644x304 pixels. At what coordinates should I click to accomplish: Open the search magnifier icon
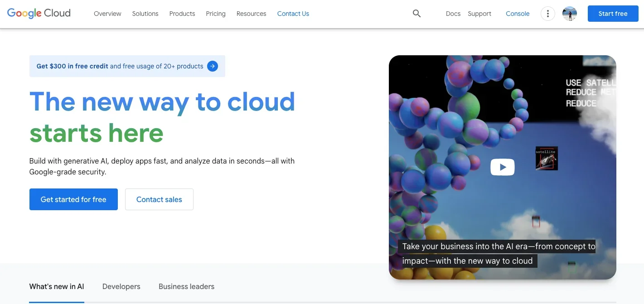point(416,14)
